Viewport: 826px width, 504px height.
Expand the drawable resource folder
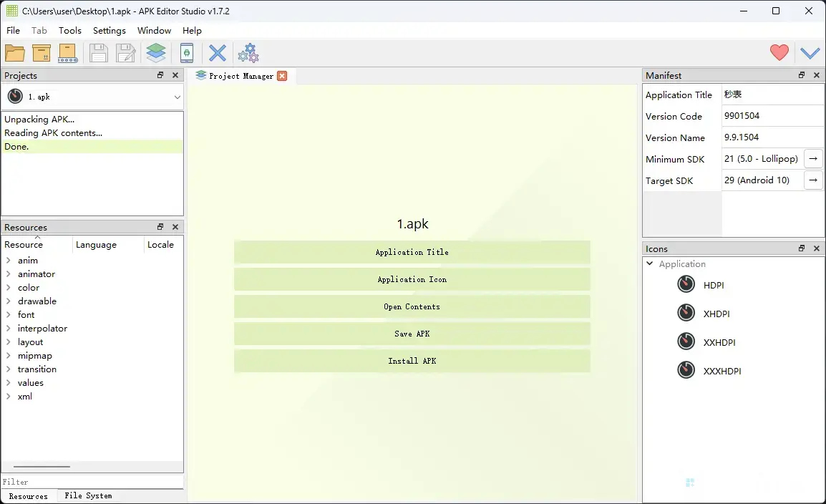(x=9, y=301)
